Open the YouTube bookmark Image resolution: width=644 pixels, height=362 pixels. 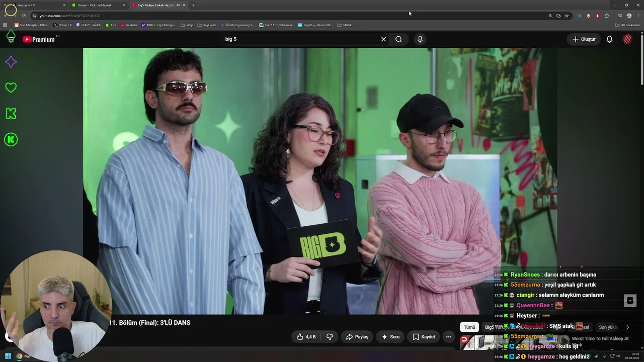[x=129, y=25]
